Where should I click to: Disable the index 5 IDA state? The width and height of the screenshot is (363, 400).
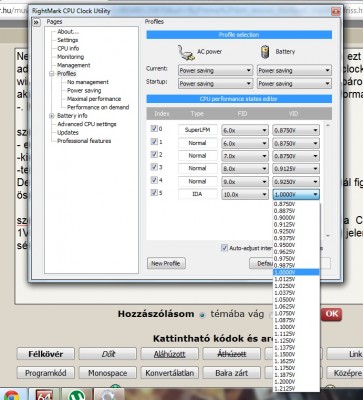pos(154,193)
